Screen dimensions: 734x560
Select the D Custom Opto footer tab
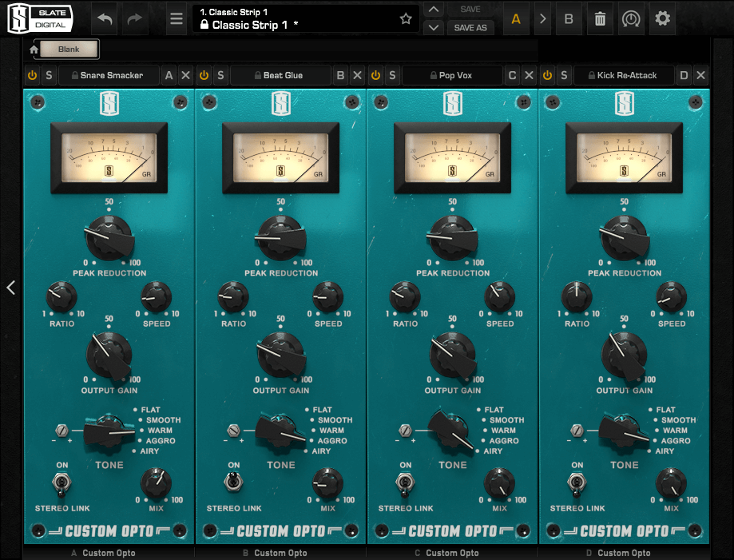pyautogui.click(x=624, y=553)
